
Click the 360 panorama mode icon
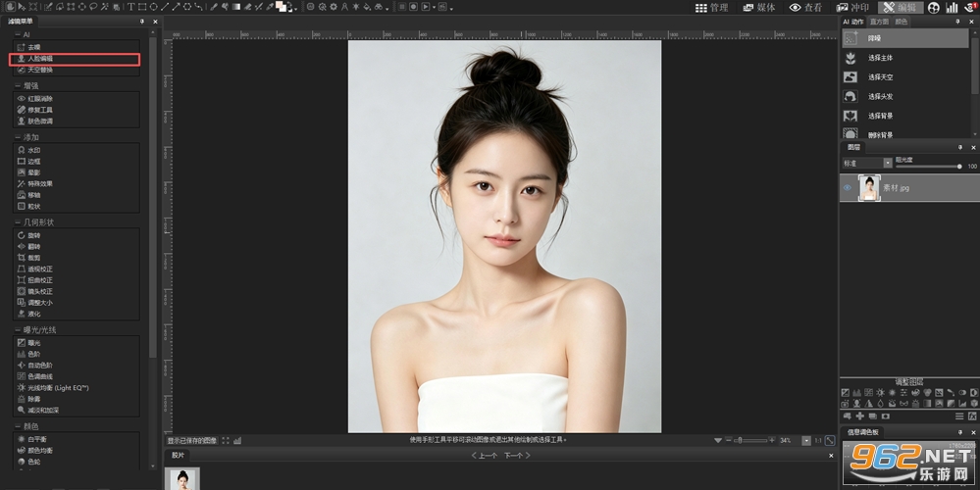pos(934,8)
